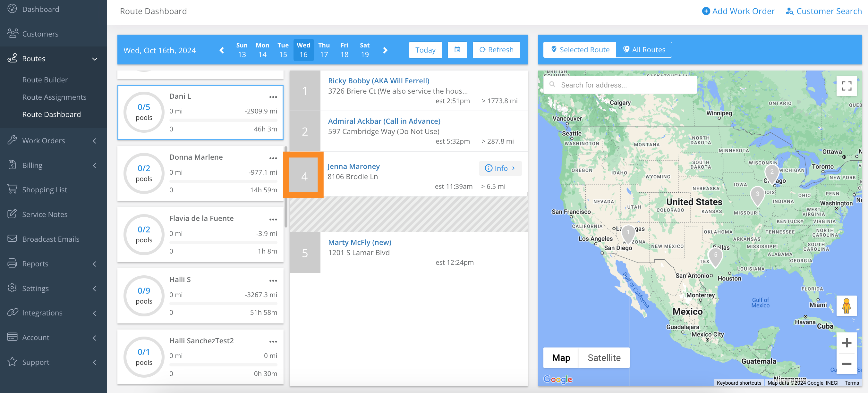Open the Dashboard sidebar icon

tap(12, 9)
